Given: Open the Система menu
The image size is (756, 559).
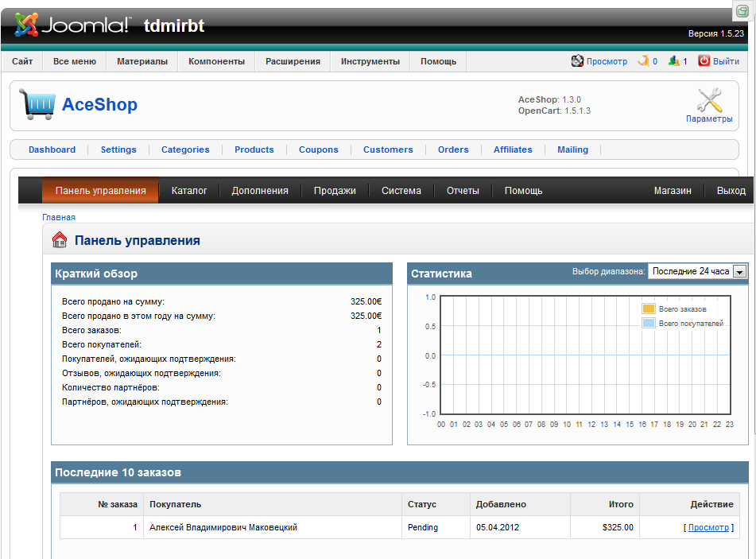Looking at the screenshot, I should [401, 191].
